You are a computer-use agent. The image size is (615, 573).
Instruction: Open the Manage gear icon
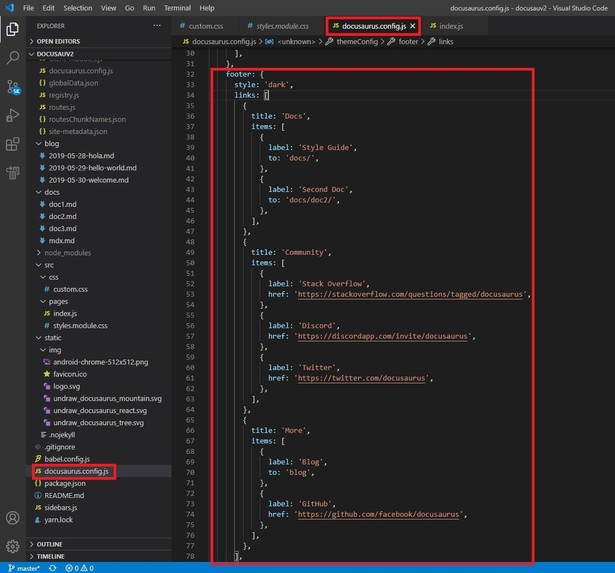[13, 546]
